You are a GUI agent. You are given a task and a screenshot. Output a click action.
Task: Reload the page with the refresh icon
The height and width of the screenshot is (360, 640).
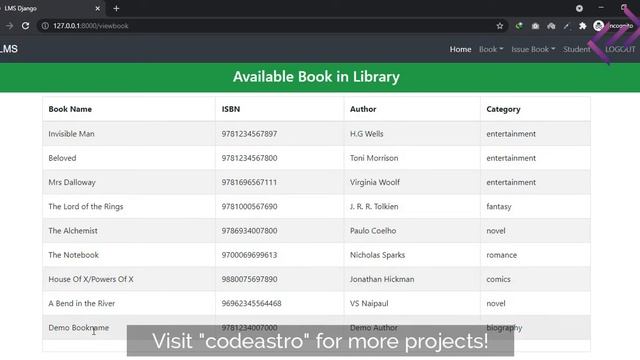coord(25,26)
